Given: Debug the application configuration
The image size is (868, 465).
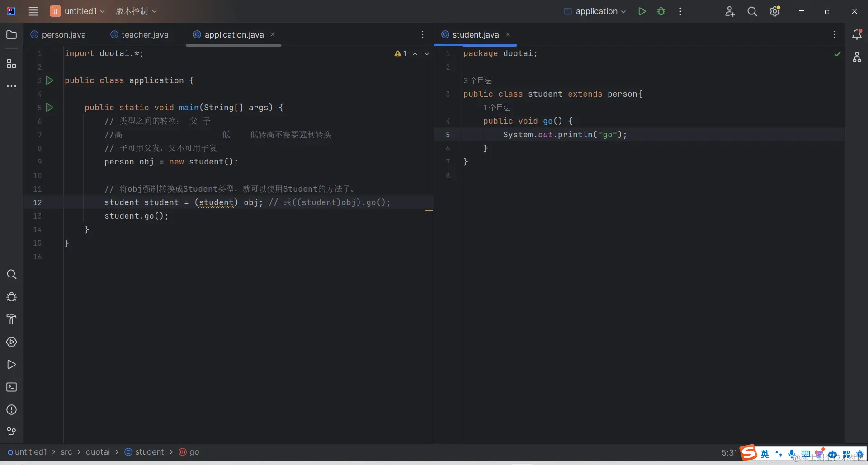Looking at the screenshot, I should coord(661,11).
